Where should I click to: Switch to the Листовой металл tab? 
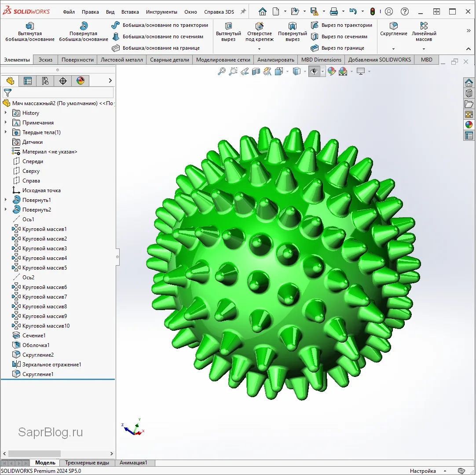point(121,60)
